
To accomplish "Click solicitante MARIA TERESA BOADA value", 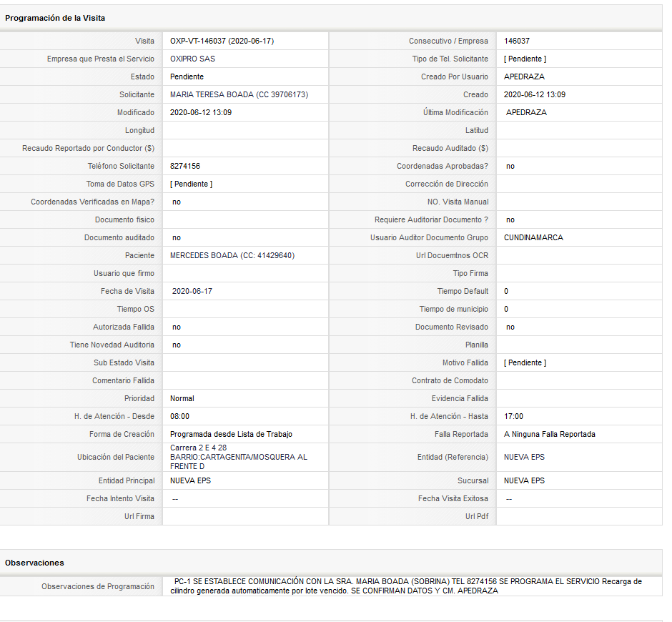I will click(x=239, y=95).
